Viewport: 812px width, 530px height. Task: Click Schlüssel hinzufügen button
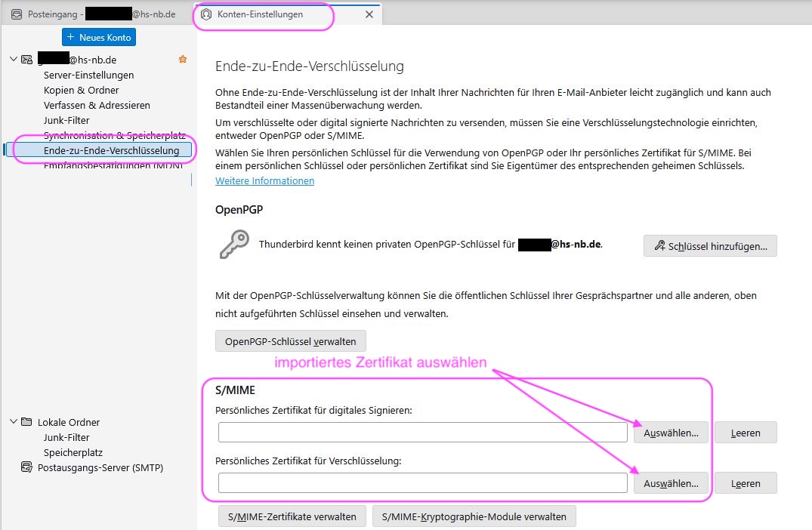(x=710, y=246)
